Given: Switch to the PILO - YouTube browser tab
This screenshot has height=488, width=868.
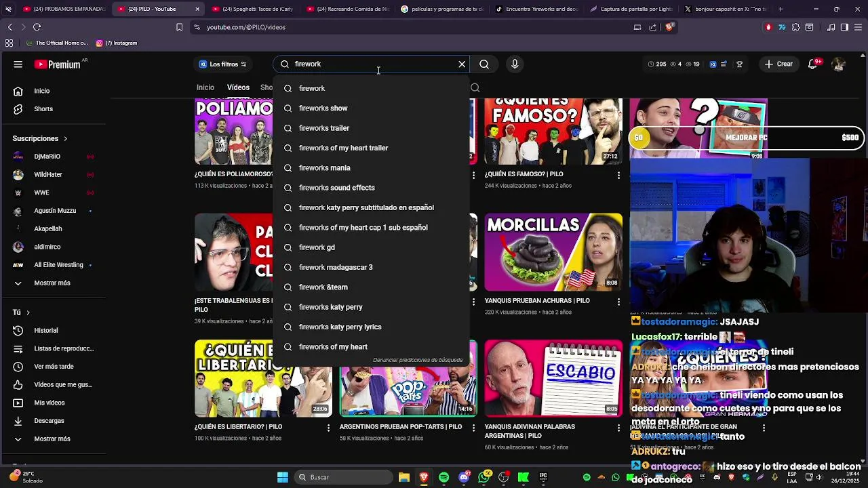Looking at the screenshot, I should coord(157,9).
